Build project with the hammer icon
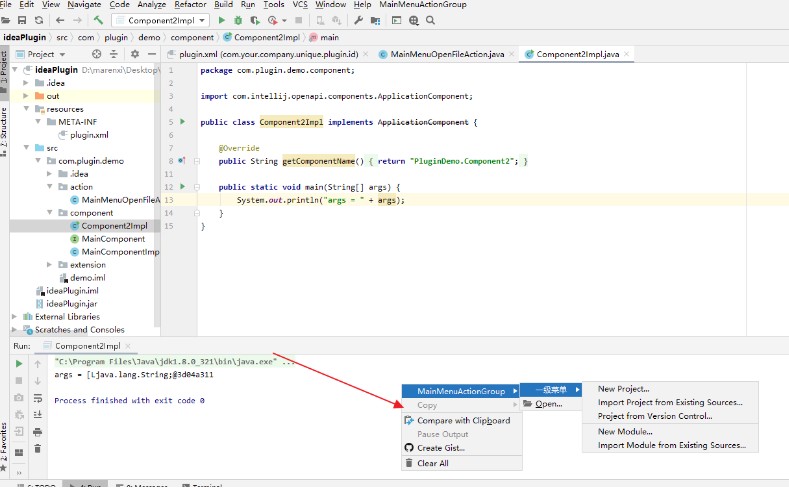 98,20
